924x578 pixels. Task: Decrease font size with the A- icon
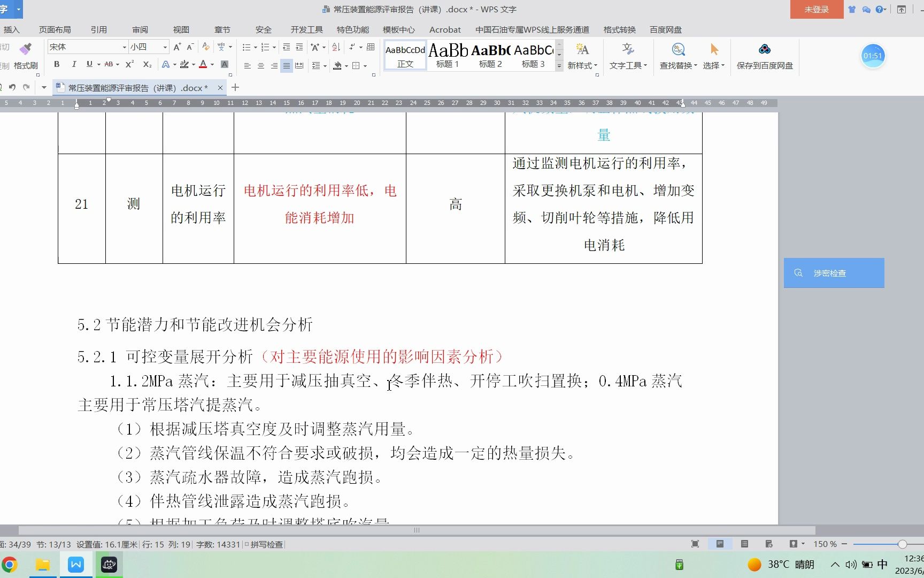[190, 47]
